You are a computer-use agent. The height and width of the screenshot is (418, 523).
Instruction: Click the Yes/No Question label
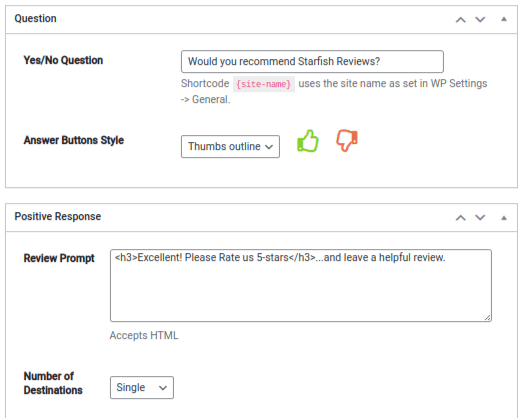point(63,60)
